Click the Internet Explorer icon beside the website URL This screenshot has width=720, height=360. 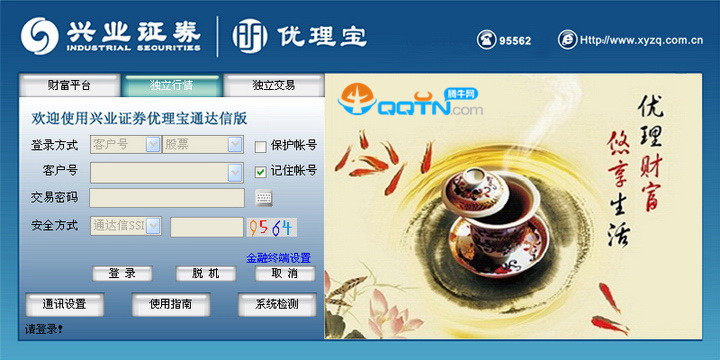[x=567, y=40]
